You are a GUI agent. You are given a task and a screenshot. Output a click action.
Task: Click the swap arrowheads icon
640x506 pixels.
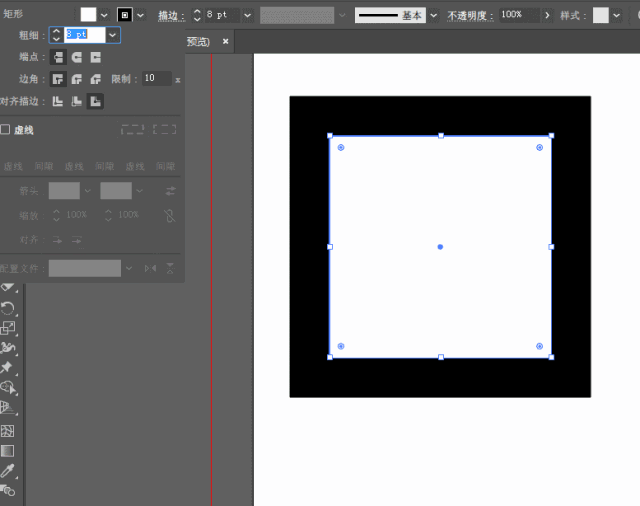(171, 191)
